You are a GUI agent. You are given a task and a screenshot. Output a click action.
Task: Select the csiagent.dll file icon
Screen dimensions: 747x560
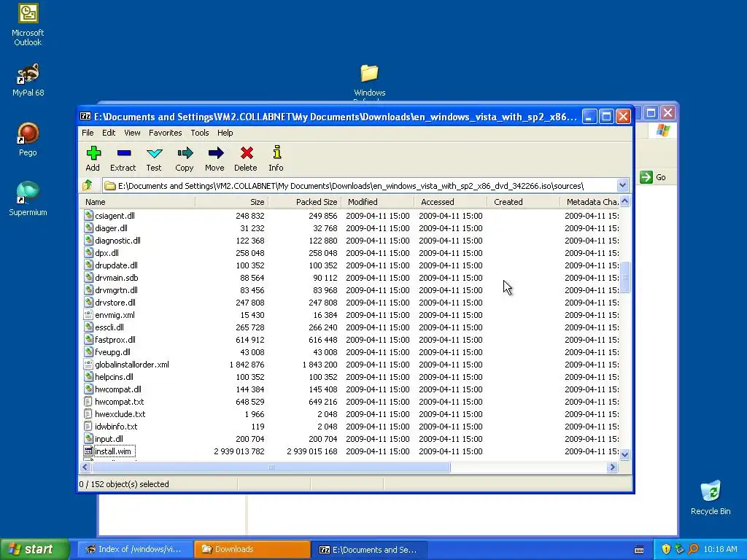point(88,215)
